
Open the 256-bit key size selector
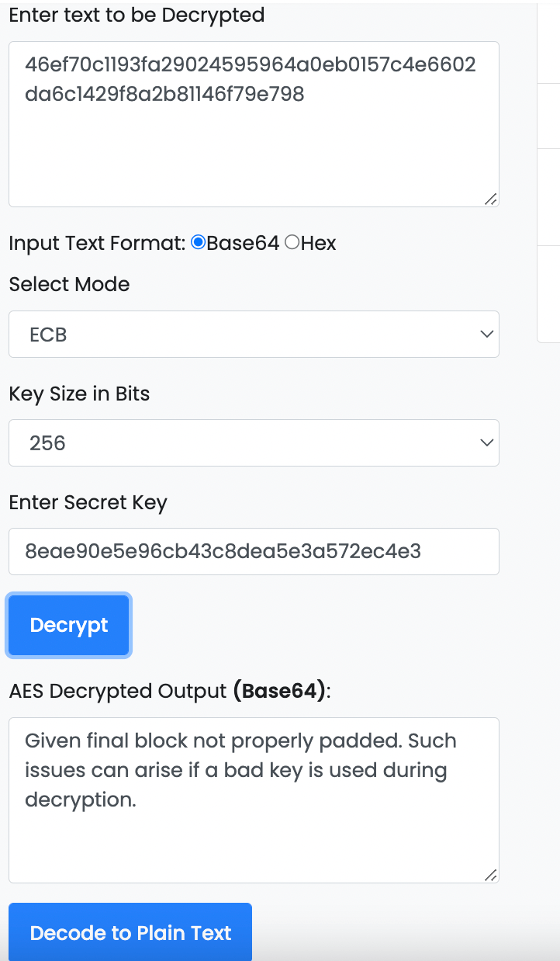(x=254, y=442)
